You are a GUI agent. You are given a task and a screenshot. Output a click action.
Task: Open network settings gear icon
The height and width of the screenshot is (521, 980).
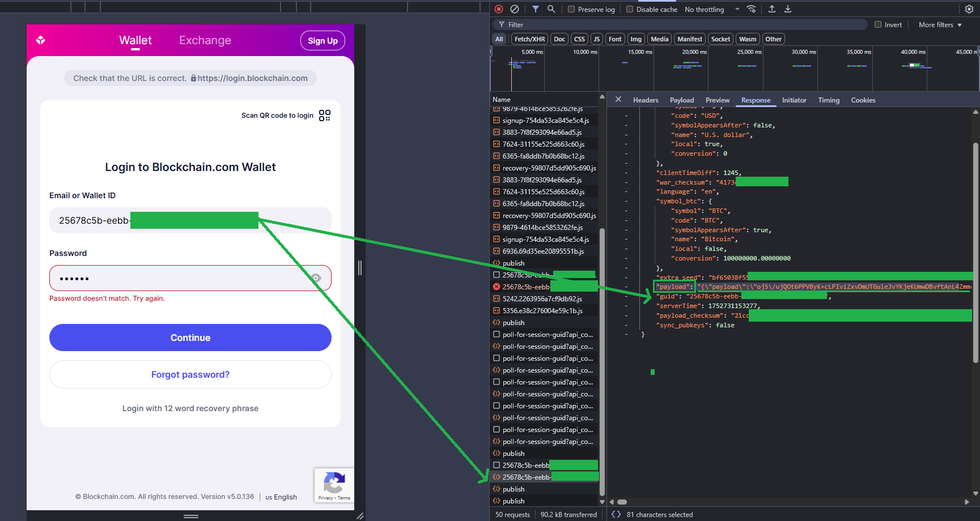[969, 9]
